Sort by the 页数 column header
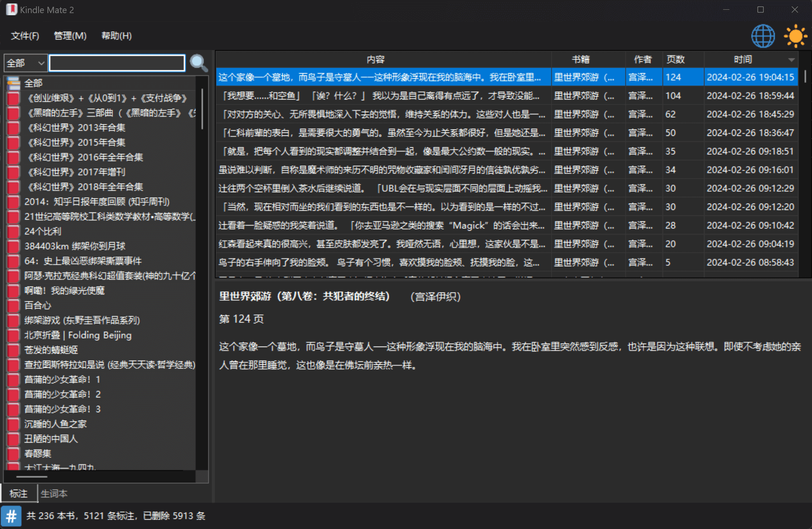 coord(675,60)
